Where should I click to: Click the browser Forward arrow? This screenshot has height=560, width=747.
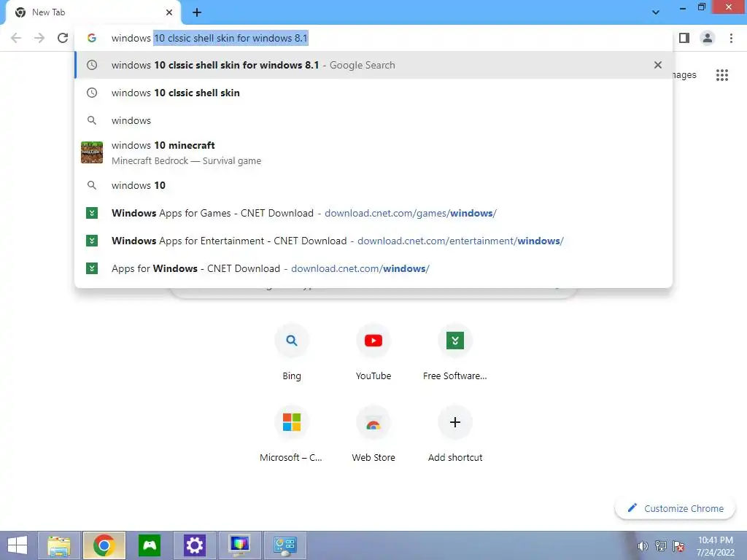tap(39, 38)
